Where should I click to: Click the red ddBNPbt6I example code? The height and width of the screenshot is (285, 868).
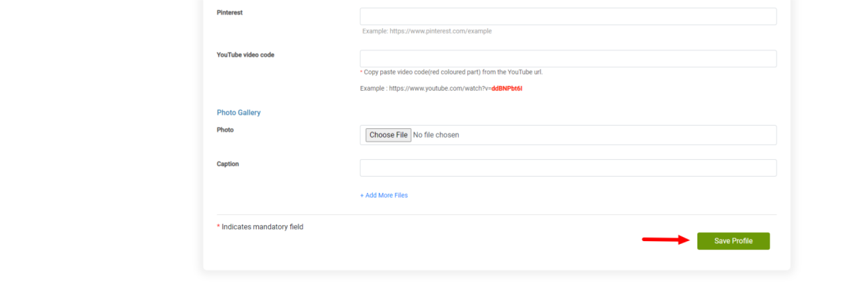507,89
